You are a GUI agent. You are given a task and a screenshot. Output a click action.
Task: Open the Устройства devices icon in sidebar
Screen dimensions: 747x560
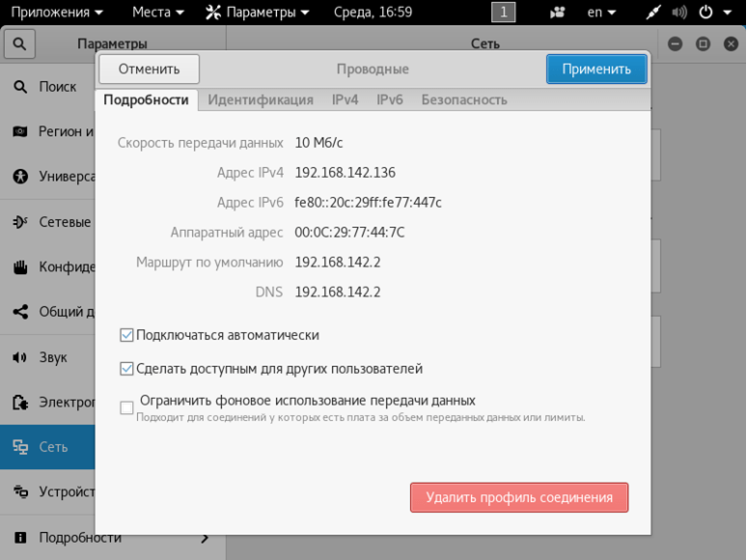click(20, 490)
